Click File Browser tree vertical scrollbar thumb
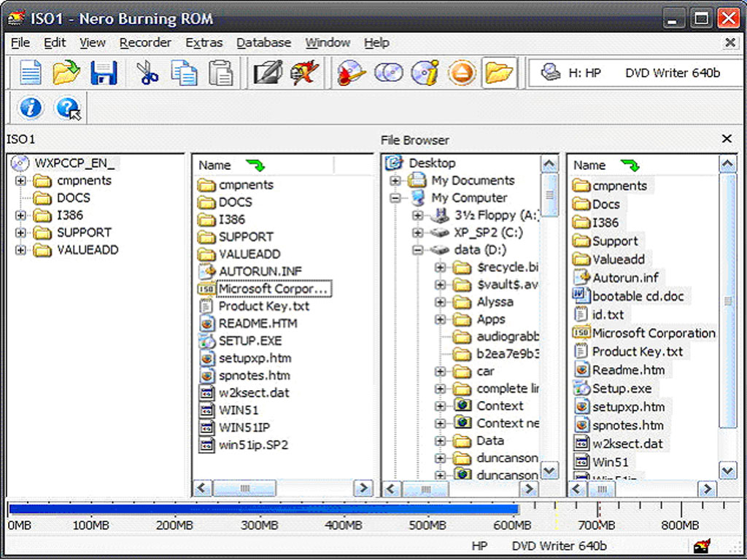Viewport: 747px width, 560px height. pos(549,195)
